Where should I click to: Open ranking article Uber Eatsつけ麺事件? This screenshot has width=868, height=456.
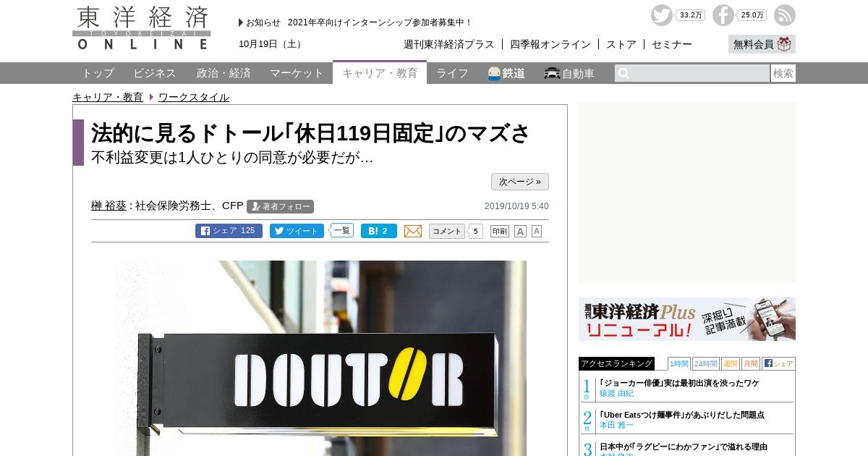[x=681, y=415]
